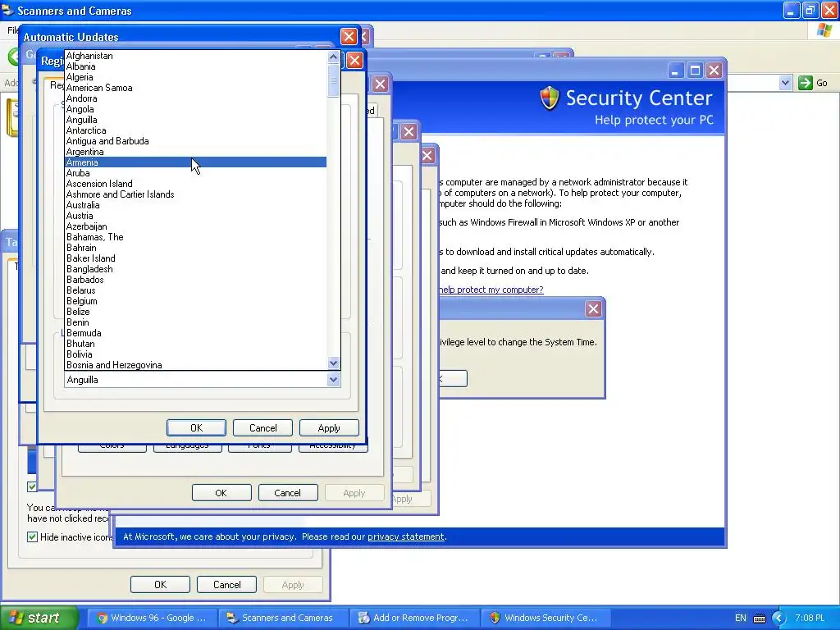
Task: Select Belgium in the country list
Action: pos(195,301)
